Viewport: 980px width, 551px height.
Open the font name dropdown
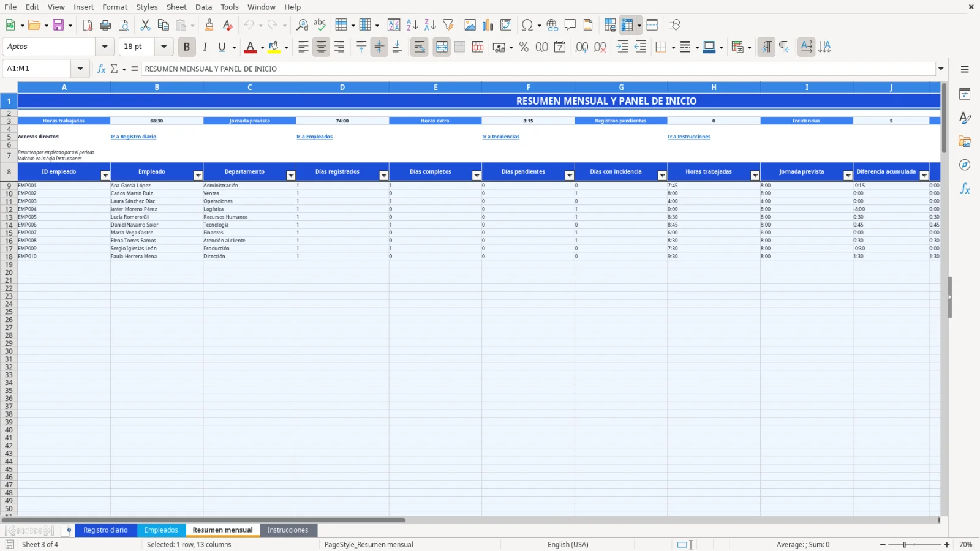tap(105, 47)
